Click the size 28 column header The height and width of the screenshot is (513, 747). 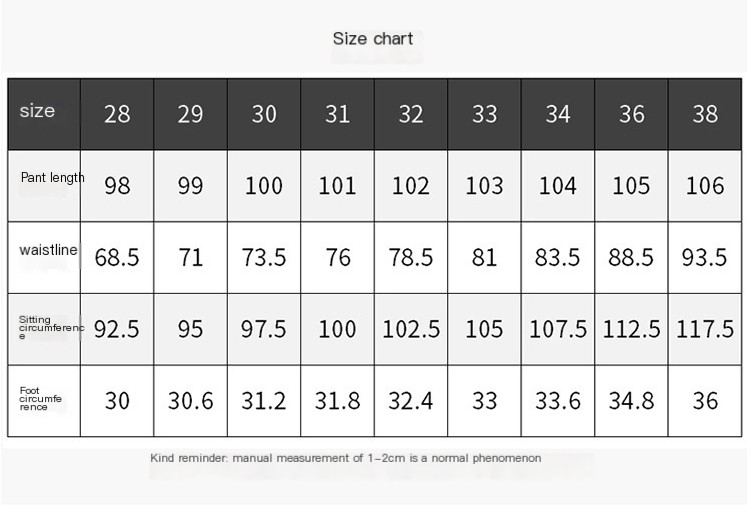tap(117, 114)
